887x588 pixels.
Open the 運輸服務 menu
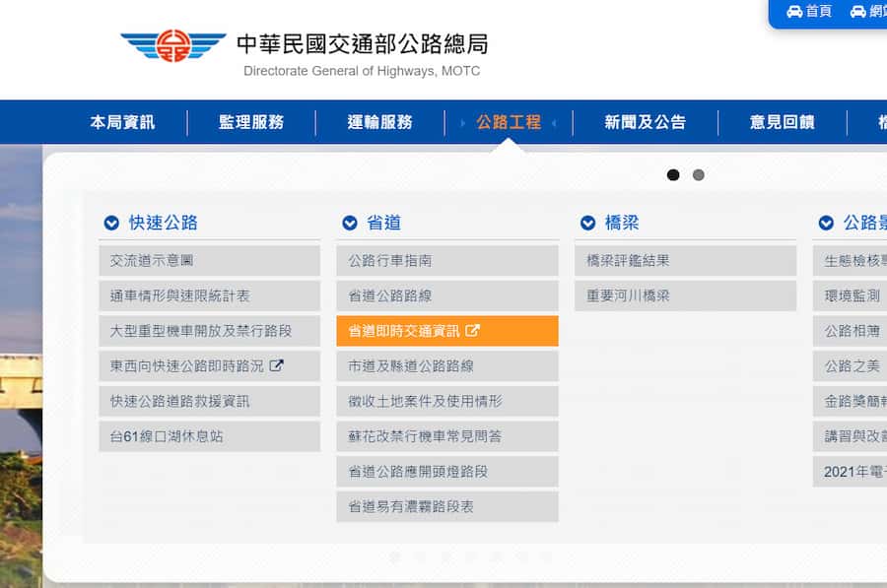(x=379, y=122)
